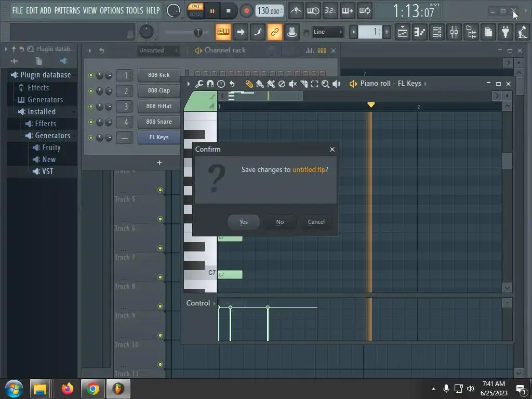Select Generators under Plugin database

click(x=45, y=100)
